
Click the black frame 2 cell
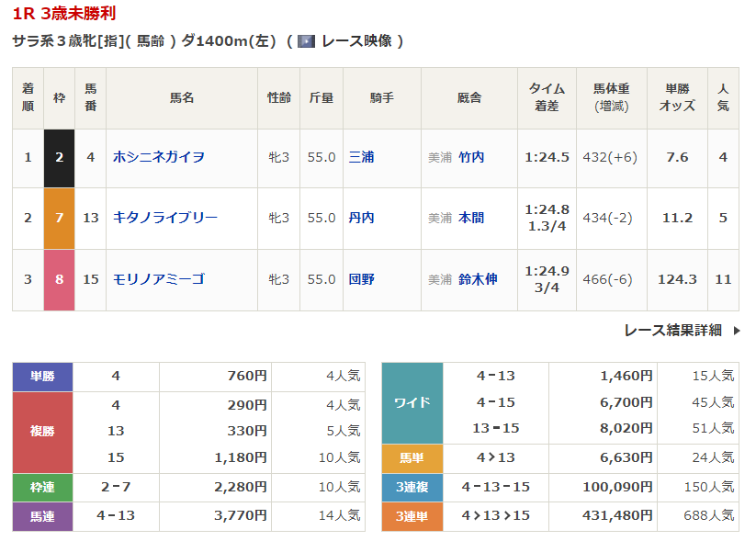(59, 157)
